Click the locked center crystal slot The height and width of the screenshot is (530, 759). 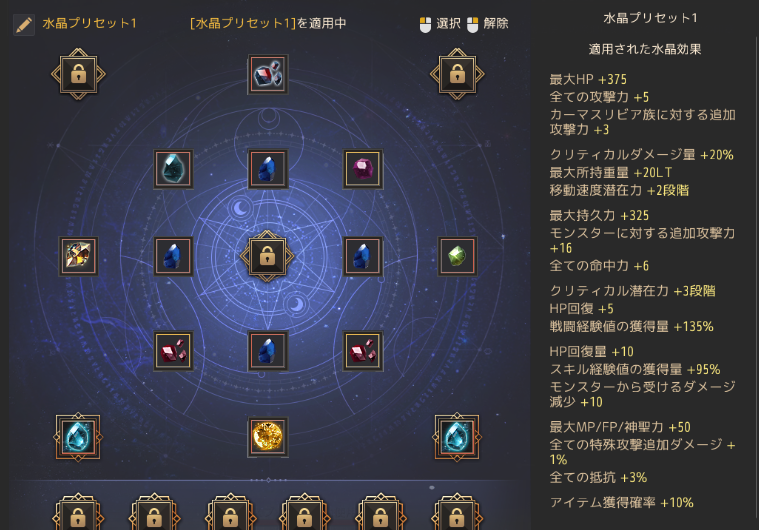point(267,256)
